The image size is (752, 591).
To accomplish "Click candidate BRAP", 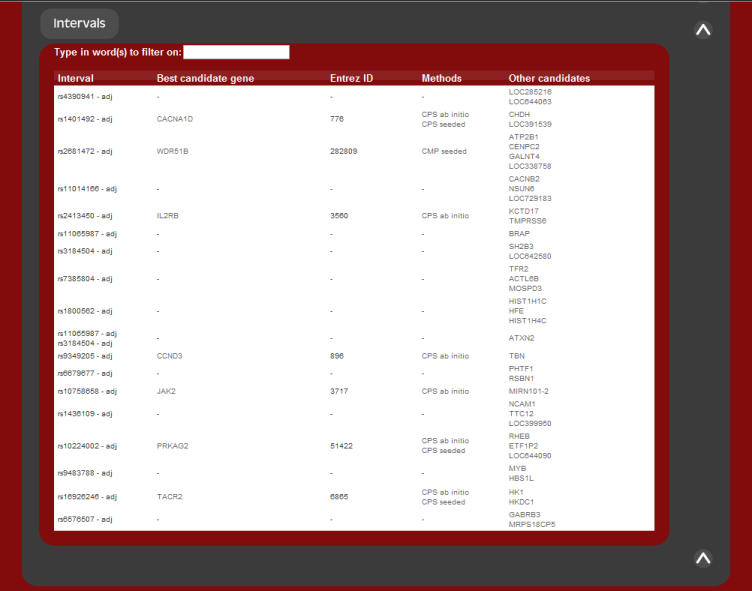I will coord(519,234).
